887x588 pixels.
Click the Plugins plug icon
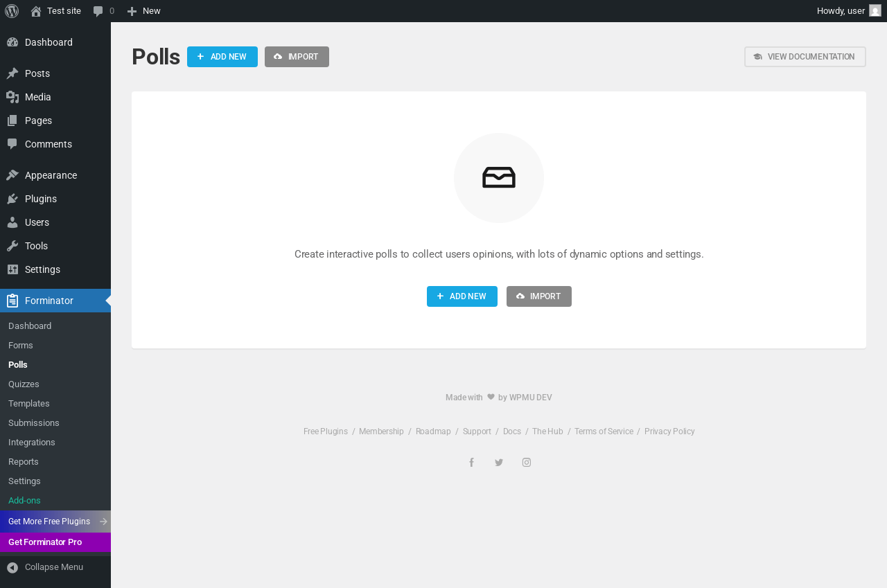click(12, 199)
